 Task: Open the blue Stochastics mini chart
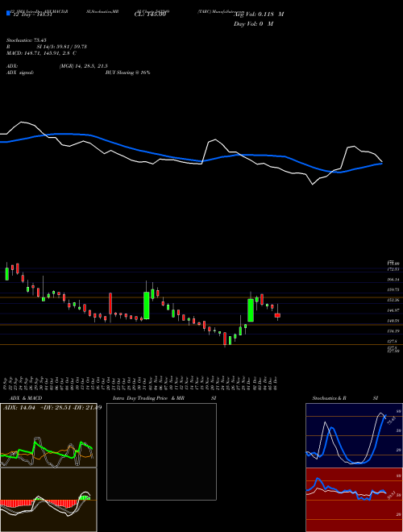click(354, 435)
